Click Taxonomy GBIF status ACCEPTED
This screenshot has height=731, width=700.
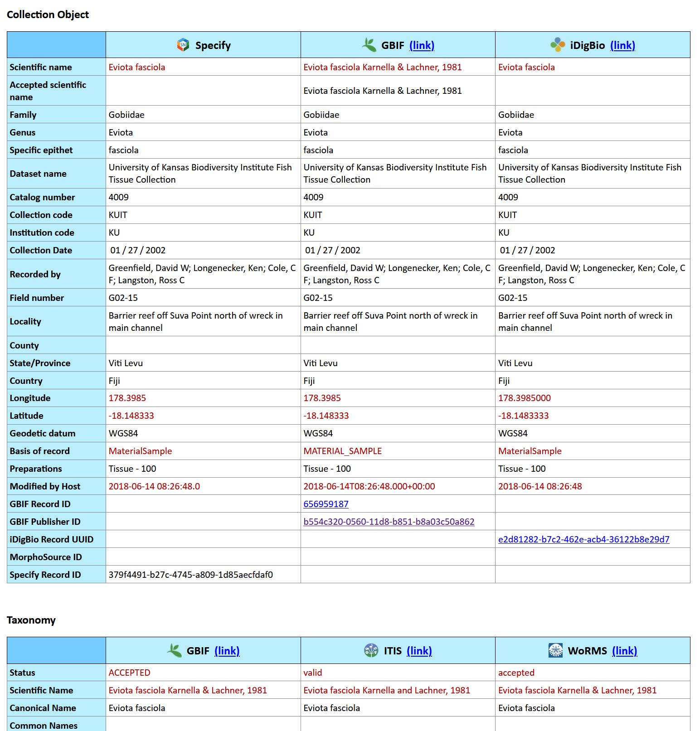coord(130,673)
